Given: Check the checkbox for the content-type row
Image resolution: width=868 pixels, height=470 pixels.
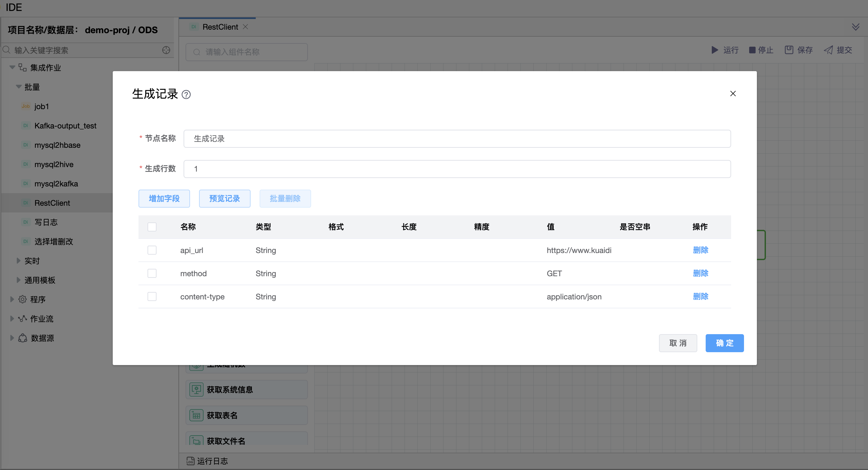Looking at the screenshot, I should click(152, 296).
